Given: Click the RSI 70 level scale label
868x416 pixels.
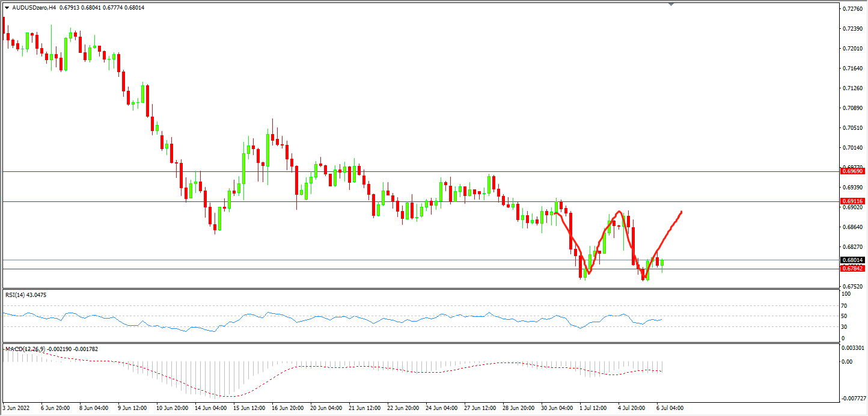Looking at the screenshot, I should (x=845, y=305).
